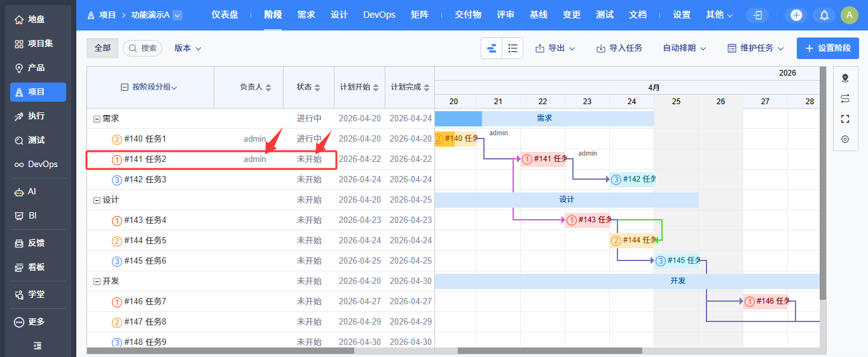Open the 测试 sidebar item

point(38,140)
